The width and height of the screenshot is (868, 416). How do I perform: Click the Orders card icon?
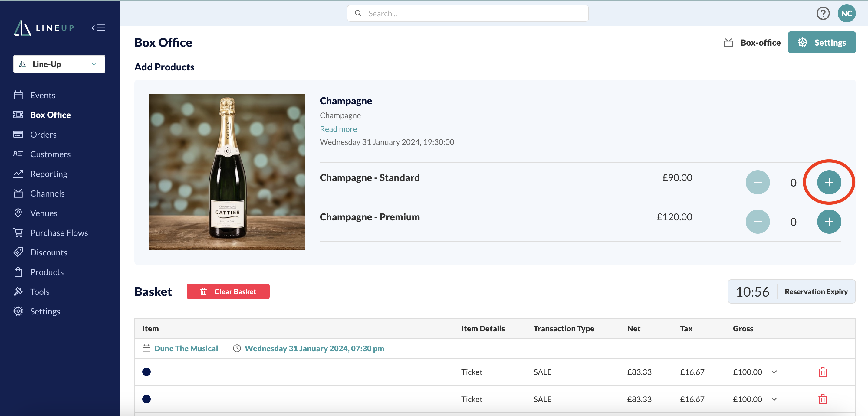(18, 134)
